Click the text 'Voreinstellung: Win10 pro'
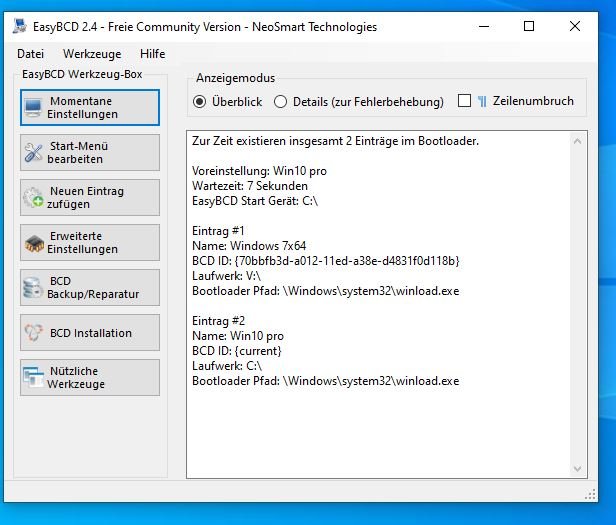Screen dimensions: 616x525 (x=259, y=171)
